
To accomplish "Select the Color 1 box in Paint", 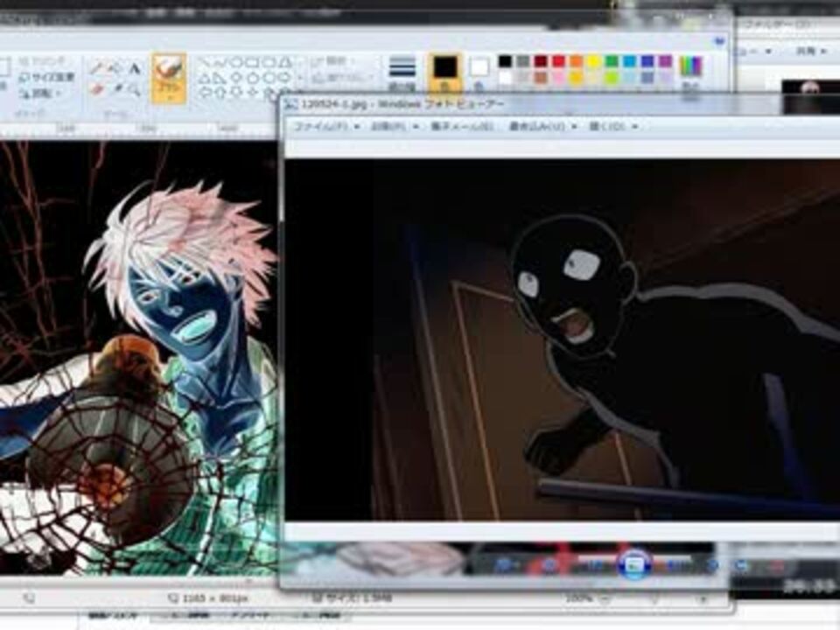I will [444, 73].
